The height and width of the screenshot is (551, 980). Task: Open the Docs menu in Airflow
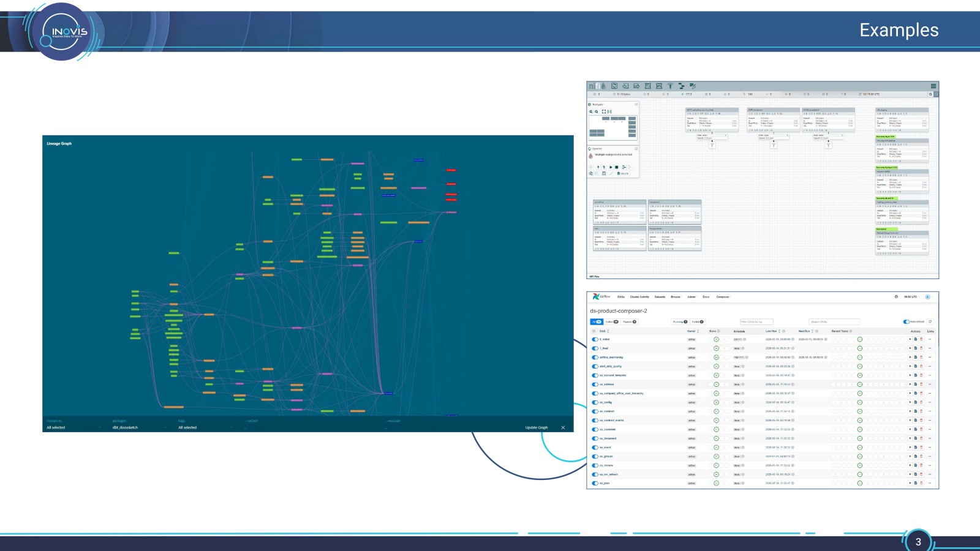click(x=706, y=297)
